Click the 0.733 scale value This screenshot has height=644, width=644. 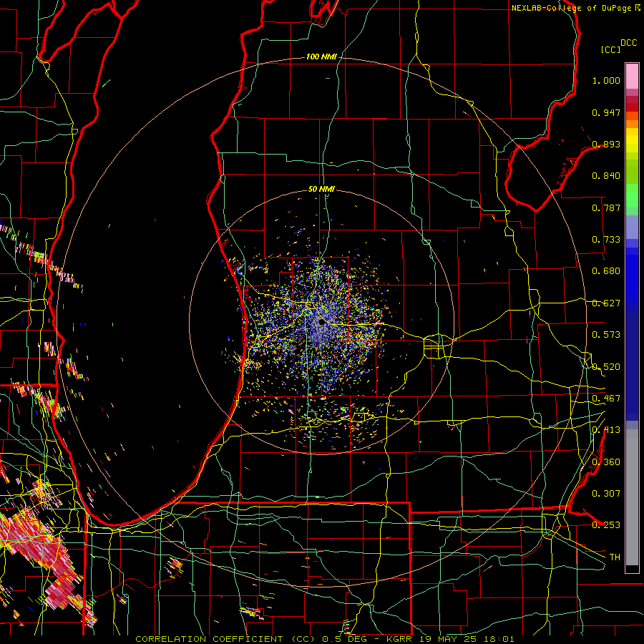click(x=606, y=240)
